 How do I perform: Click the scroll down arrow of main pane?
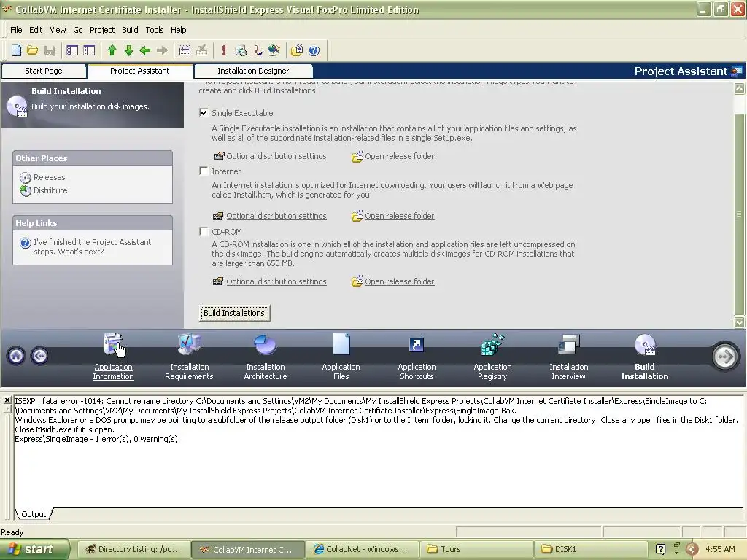tap(740, 322)
